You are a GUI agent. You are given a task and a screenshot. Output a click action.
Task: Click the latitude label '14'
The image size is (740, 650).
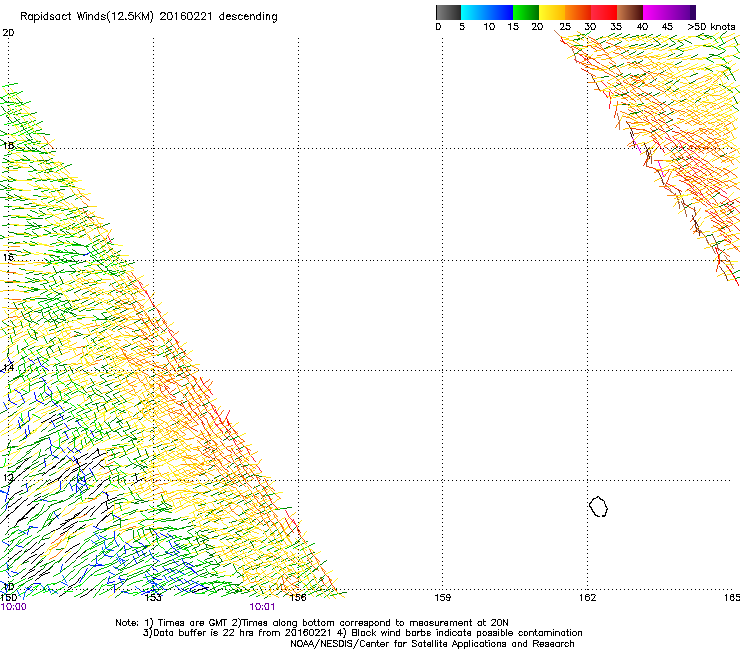8,367
